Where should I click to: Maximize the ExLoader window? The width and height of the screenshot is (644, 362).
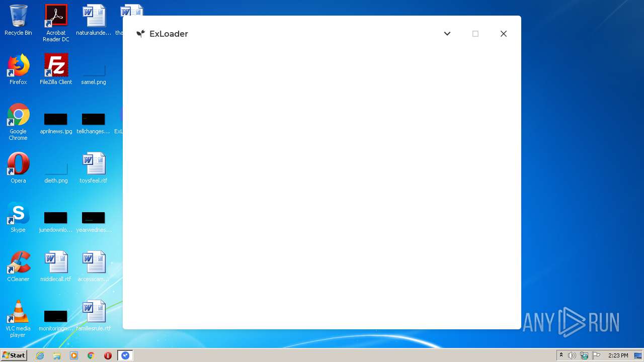[x=475, y=34]
